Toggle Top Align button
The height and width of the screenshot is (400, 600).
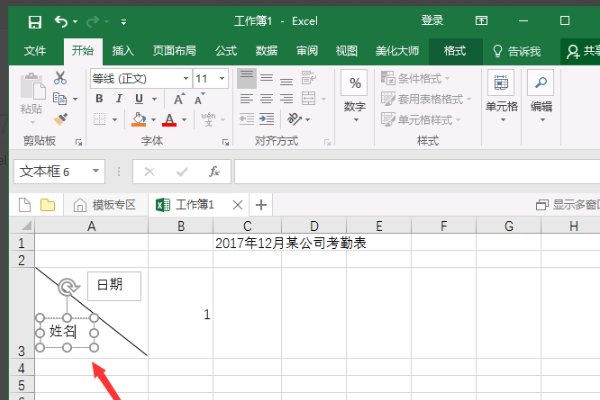pyautogui.click(x=247, y=78)
